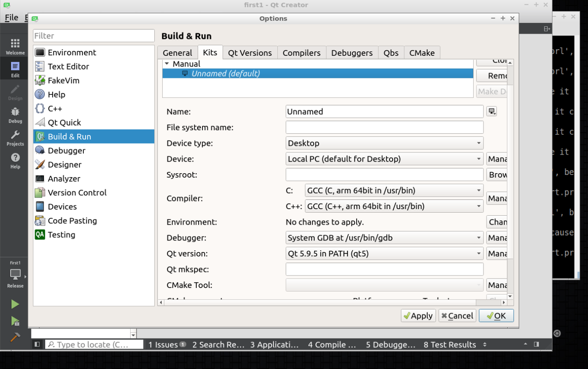Open the C compiler dropdown
Viewport: 588px width, 369px height.
pos(394,190)
